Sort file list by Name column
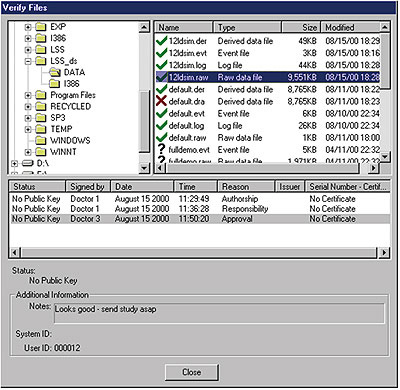Image resolution: width=400 pixels, height=390 pixels. pyautogui.click(x=184, y=27)
